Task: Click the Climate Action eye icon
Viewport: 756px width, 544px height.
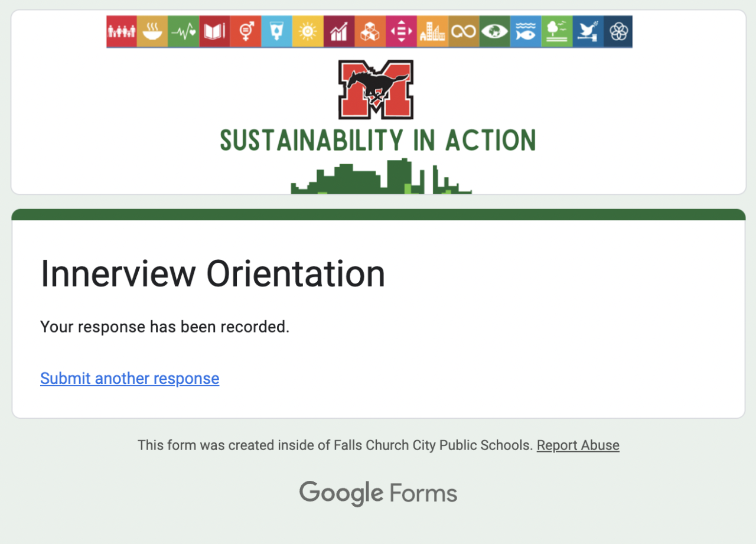Action: click(x=494, y=32)
